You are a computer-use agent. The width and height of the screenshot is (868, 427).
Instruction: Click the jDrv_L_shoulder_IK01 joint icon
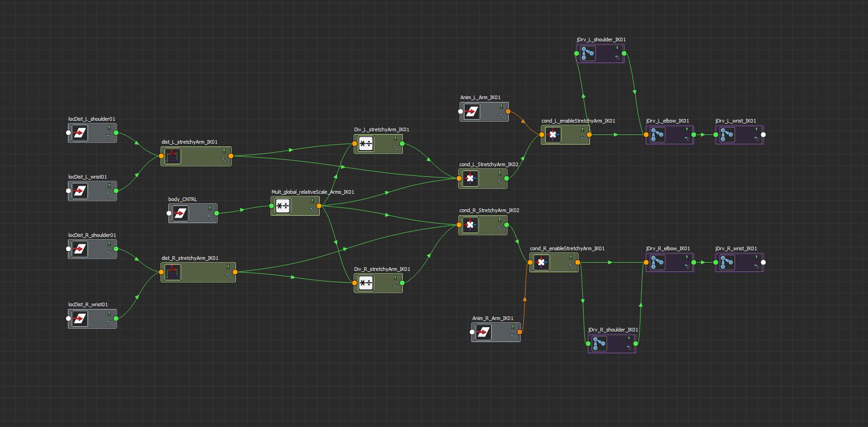588,54
